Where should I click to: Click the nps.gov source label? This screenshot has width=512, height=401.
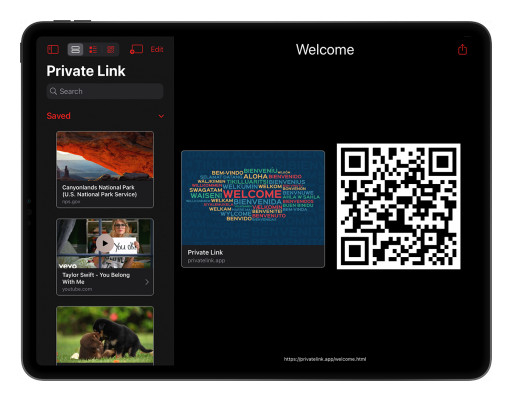tap(71, 202)
